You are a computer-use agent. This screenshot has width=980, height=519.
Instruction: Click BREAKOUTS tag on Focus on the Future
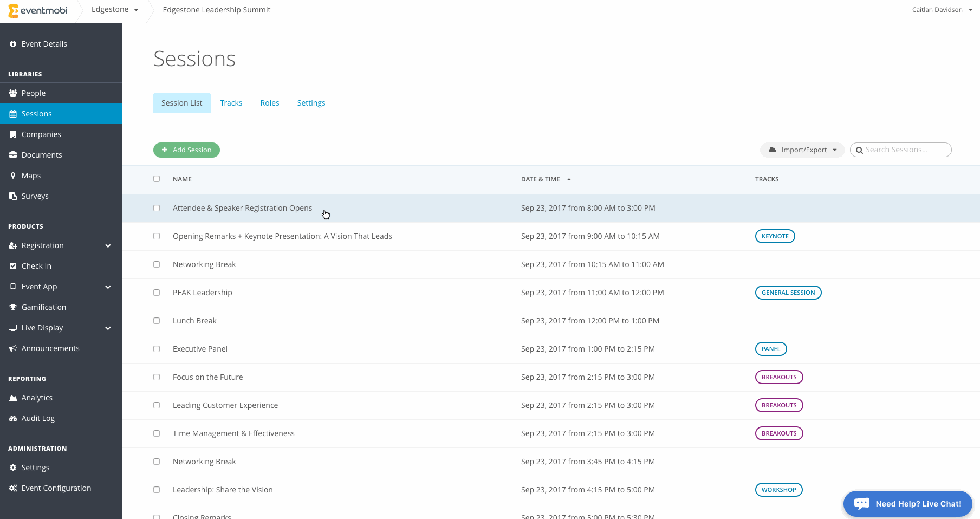click(x=779, y=377)
